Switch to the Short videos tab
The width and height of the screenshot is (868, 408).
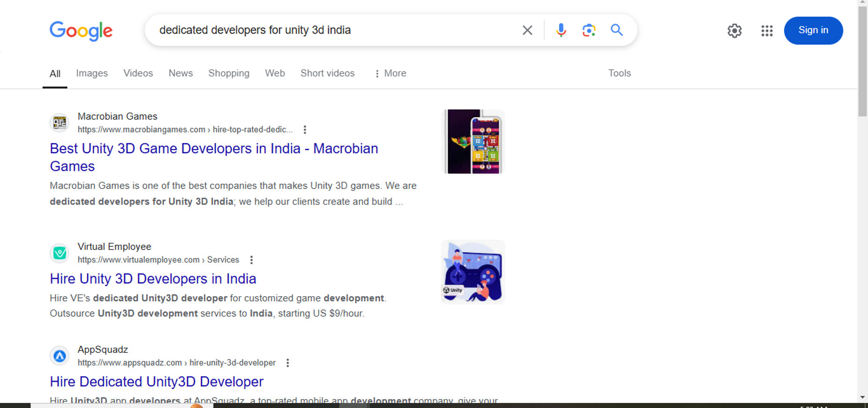328,73
